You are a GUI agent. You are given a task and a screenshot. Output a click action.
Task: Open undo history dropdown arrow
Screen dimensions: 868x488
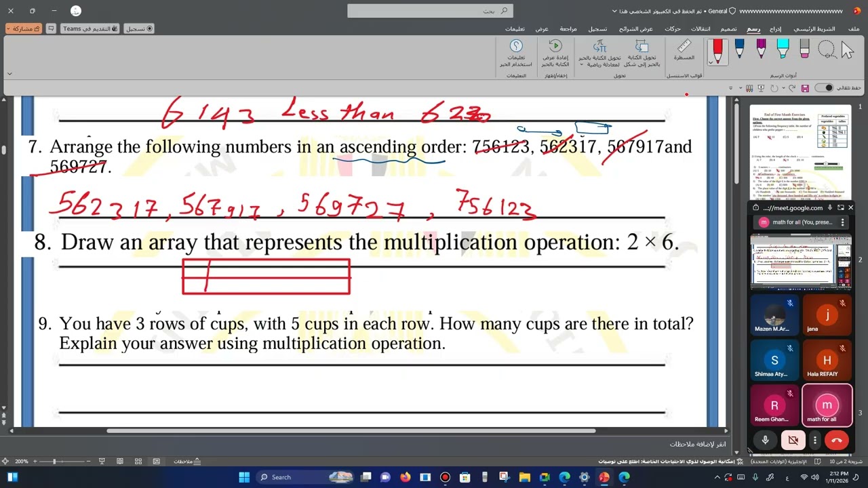pyautogui.click(x=784, y=88)
